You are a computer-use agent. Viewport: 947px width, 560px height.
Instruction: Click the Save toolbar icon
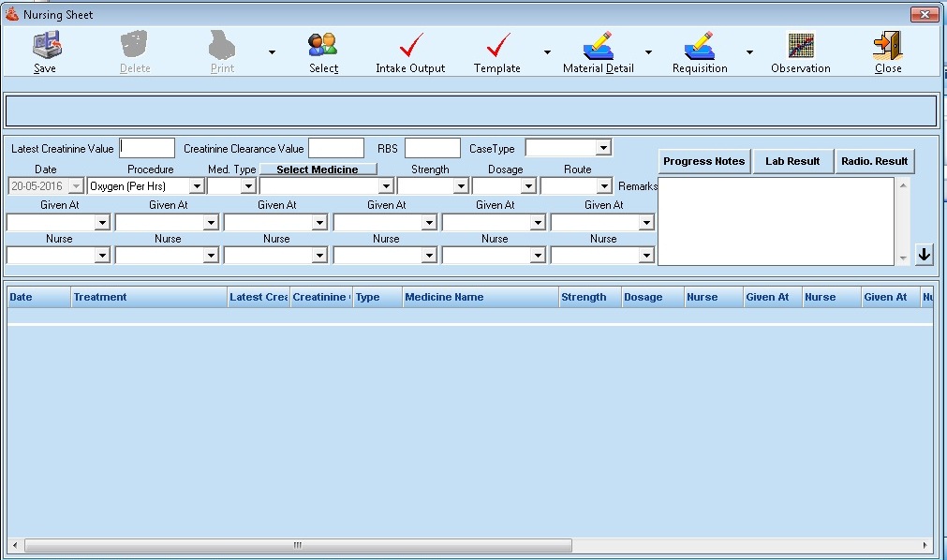coord(45,46)
